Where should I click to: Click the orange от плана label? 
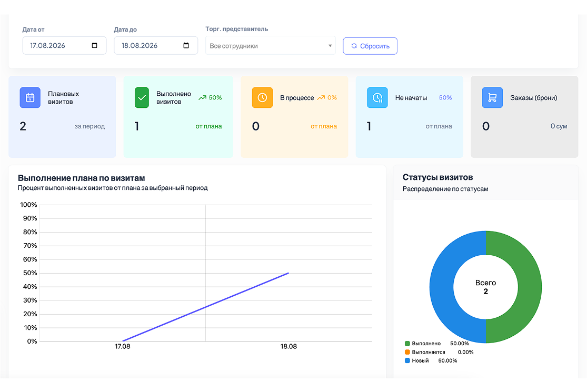tap(324, 126)
